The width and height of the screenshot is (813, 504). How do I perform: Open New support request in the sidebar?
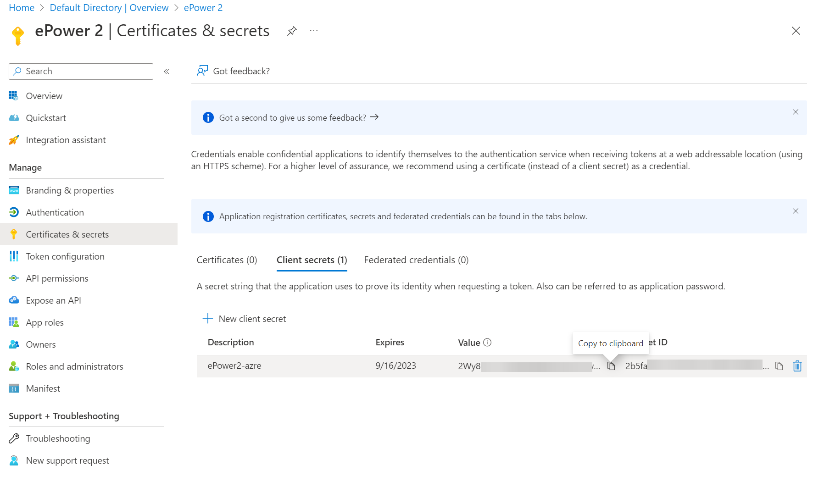coord(67,460)
